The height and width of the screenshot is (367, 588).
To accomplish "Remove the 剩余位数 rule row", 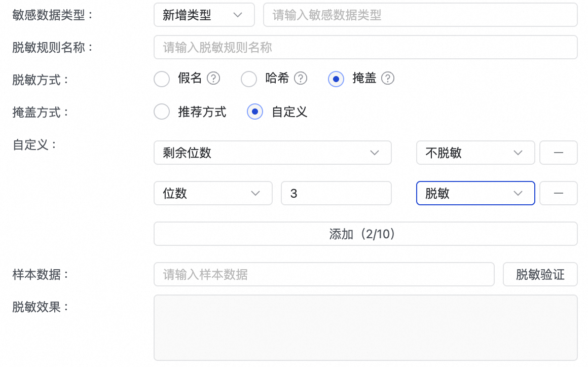I will (558, 153).
